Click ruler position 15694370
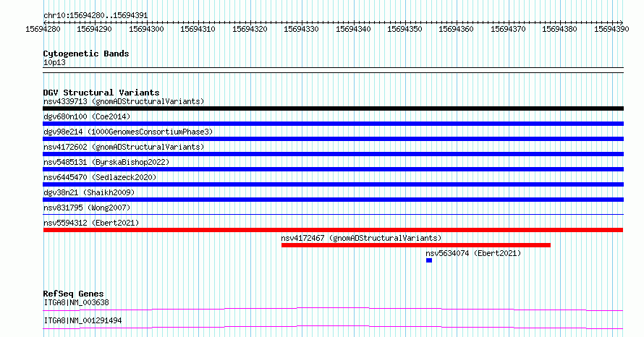This screenshot has width=644, height=337. tap(508, 29)
